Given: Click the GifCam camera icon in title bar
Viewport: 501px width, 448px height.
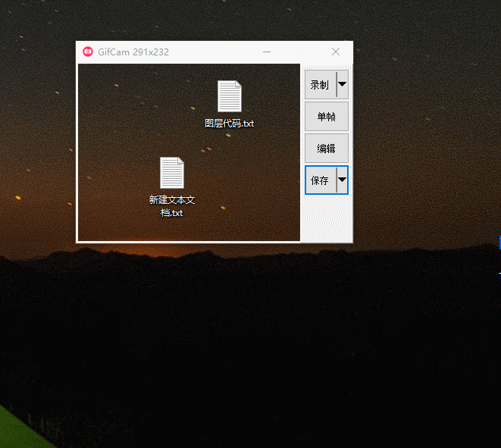Looking at the screenshot, I should [88, 52].
